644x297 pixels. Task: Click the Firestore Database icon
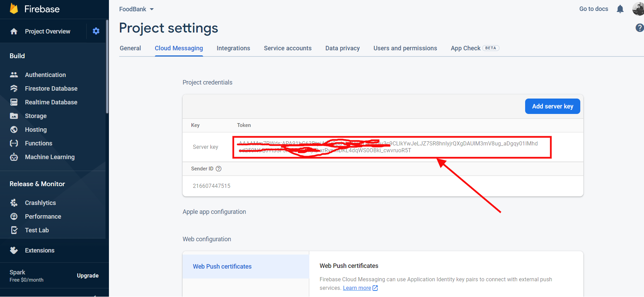[14, 88]
